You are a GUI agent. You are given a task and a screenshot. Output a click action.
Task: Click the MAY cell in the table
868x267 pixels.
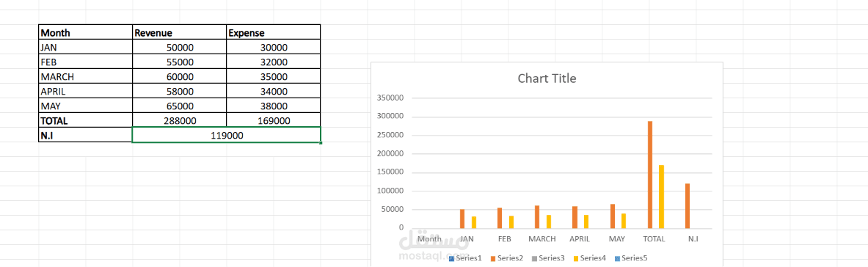click(85, 106)
